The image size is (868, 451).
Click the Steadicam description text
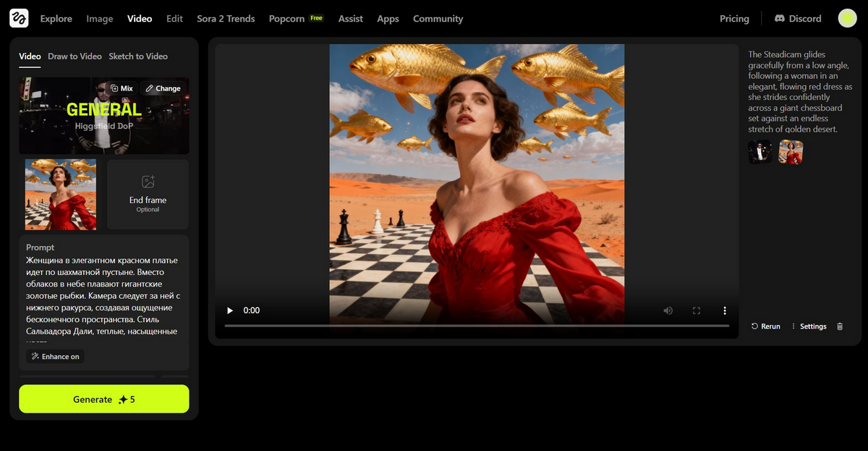click(801, 92)
